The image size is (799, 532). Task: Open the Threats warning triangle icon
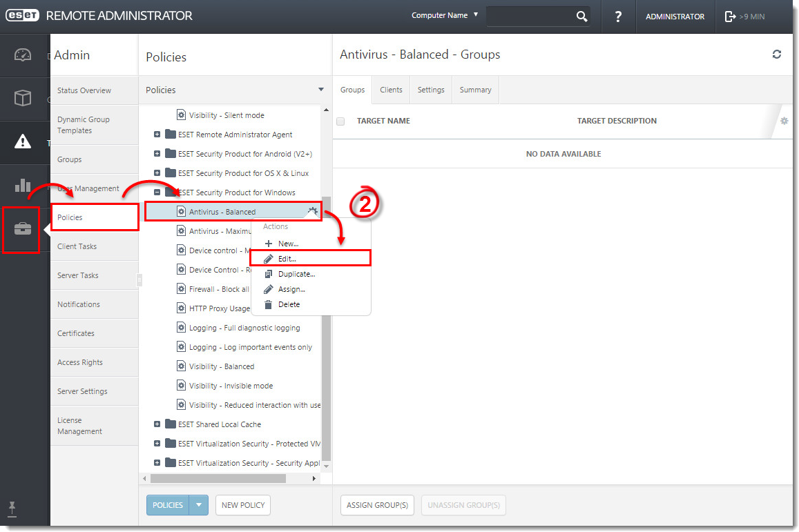pos(22,141)
